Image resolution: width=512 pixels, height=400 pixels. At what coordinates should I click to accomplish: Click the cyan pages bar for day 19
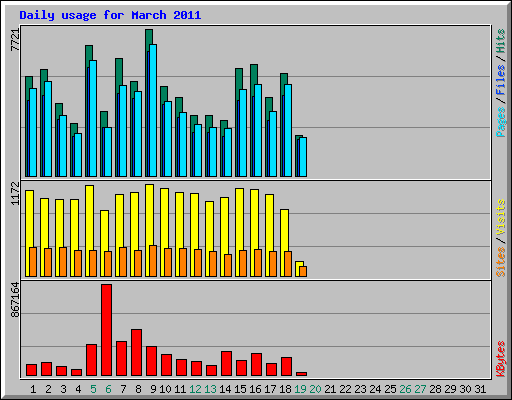pyautogui.click(x=303, y=157)
